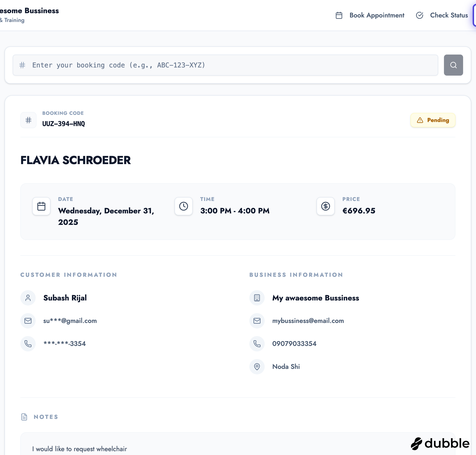The width and height of the screenshot is (476, 455).
Task: Click the envelope icon beside mybussiness@email.com
Action: click(257, 321)
